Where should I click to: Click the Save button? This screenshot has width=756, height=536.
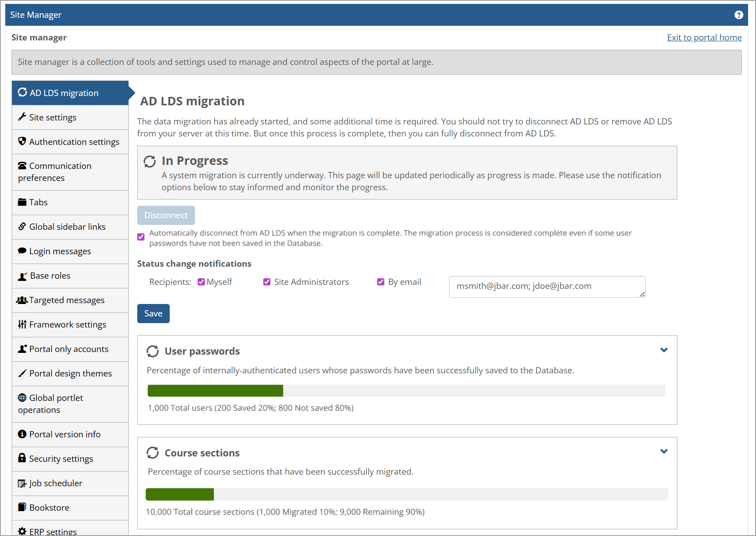153,313
